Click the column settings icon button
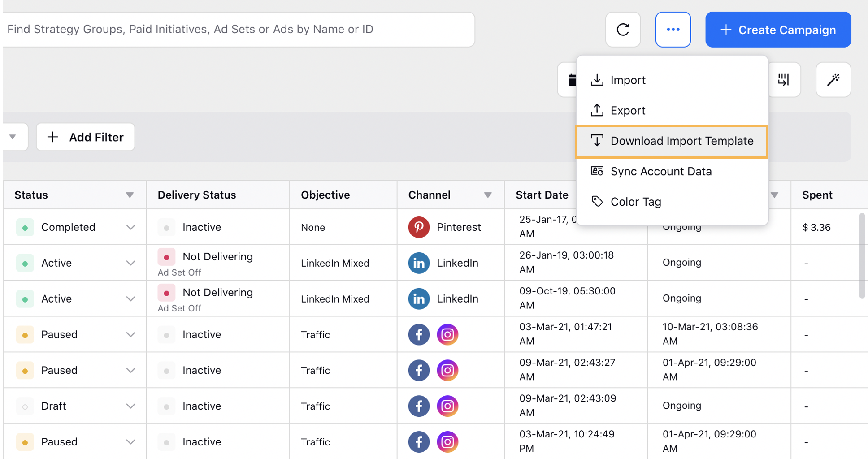This screenshot has width=868, height=467. (783, 80)
